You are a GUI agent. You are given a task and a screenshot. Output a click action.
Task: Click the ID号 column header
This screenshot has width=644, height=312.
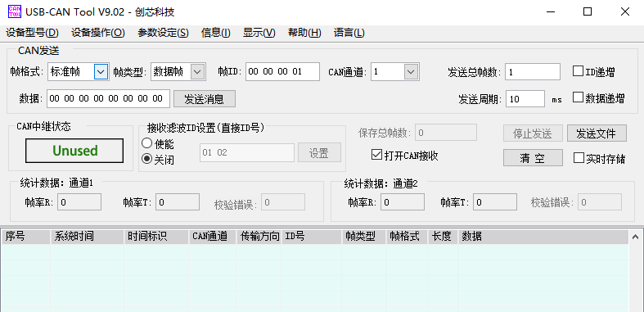311,237
